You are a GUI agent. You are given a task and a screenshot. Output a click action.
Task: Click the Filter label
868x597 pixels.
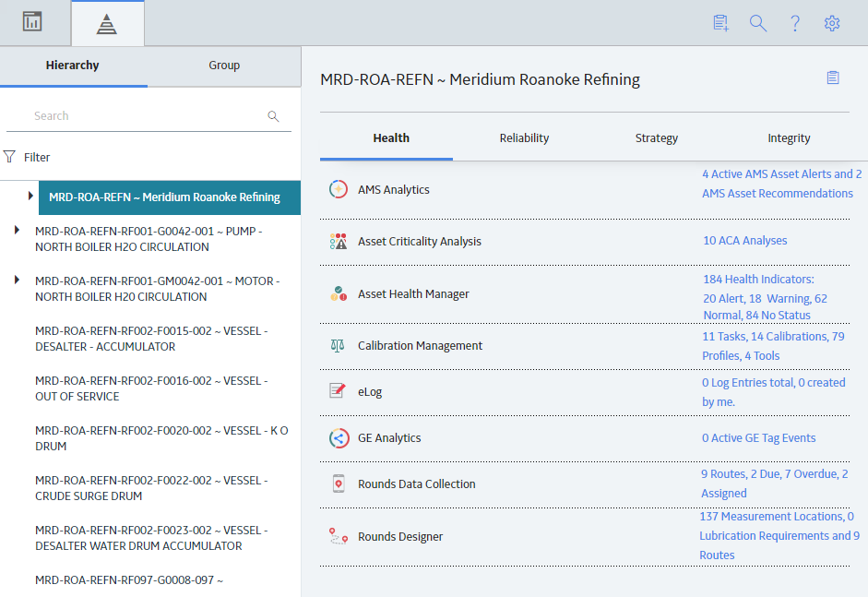[37, 157]
